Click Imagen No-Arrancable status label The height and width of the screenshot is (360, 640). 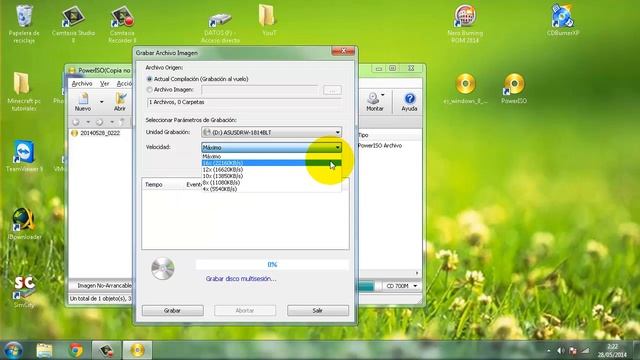point(104,286)
